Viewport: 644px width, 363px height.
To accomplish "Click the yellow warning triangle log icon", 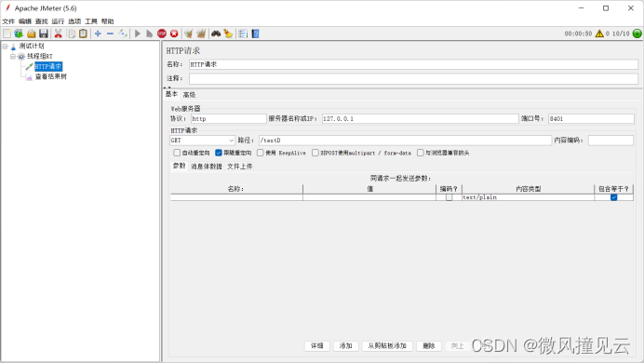I will tap(599, 34).
